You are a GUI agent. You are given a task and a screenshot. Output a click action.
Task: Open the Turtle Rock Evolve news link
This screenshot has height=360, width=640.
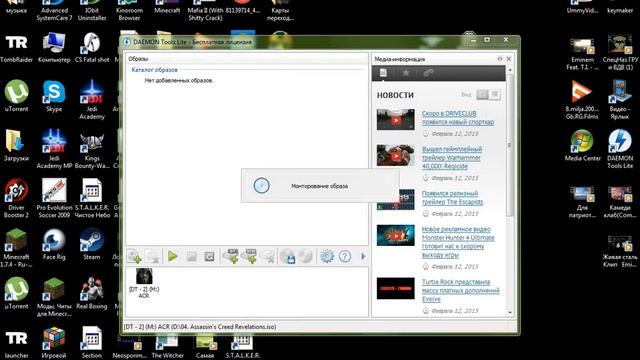pyautogui.click(x=460, y=291)
